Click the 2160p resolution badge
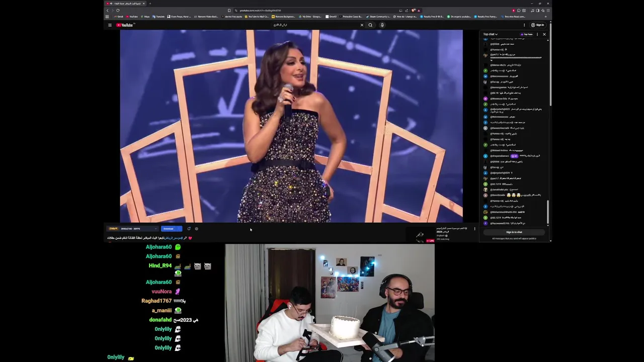Image resolution: width=644 pixels, height=362 pixels. [x=113, y=229]
